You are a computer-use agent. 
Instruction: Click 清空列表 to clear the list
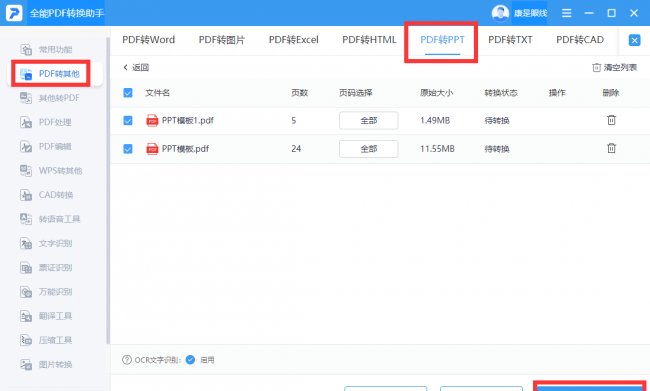tap(615, 68)
